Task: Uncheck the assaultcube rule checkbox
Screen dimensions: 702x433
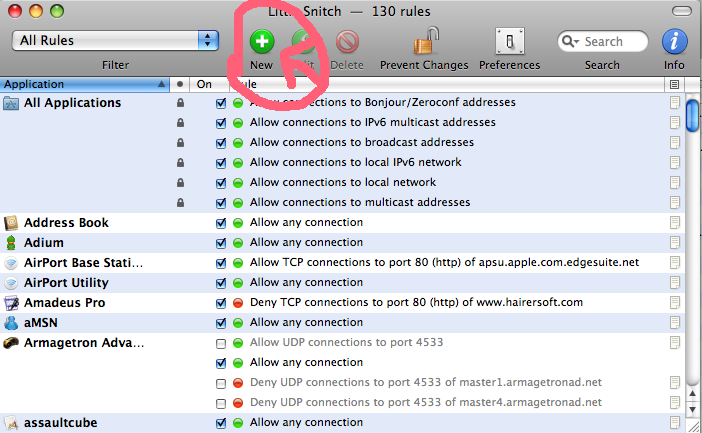Action: (x=221, y=423)
